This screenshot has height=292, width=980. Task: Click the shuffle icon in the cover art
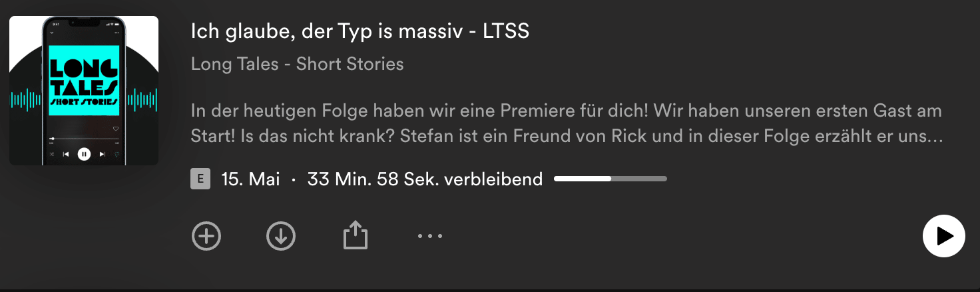(52, 154)
